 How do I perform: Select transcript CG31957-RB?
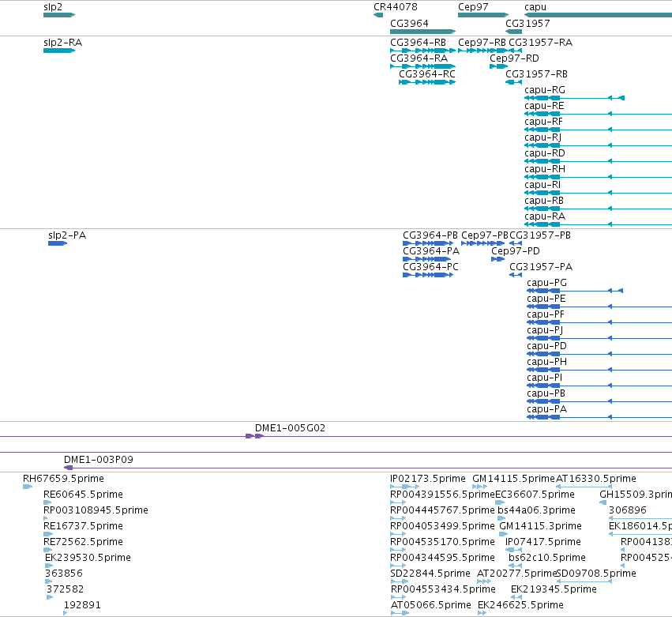[513, 82]
